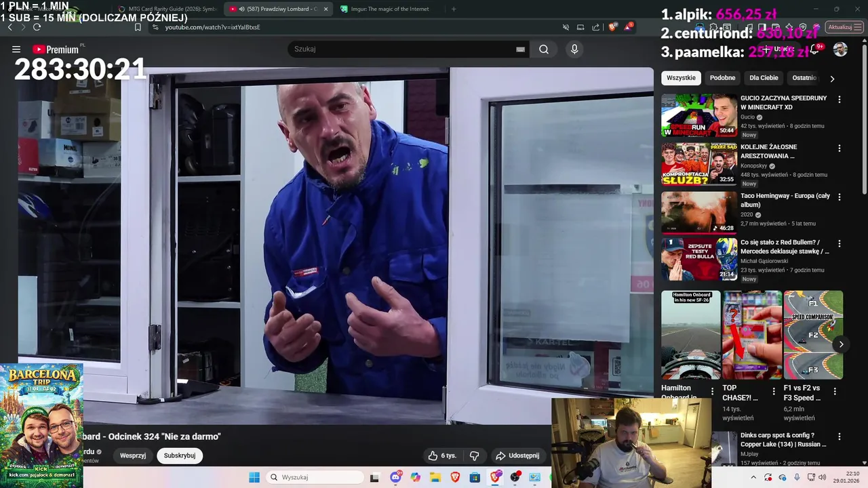Viewport: 868px width, 488px height.
Task: Click the Udostępnij share button
Action: (x=517, y=455)
